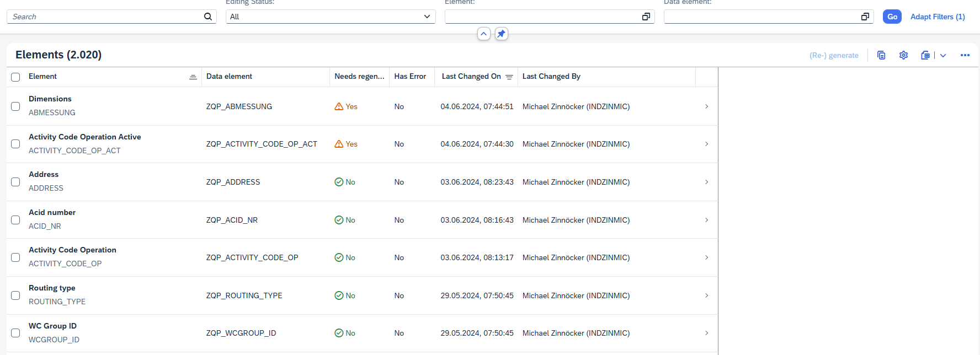Screen dimensions: 980x355
Task: Click green check icon in ZQP_ACTIVITY_CODE_OP row
Action: pyautogui.click(x=339, y=257)
